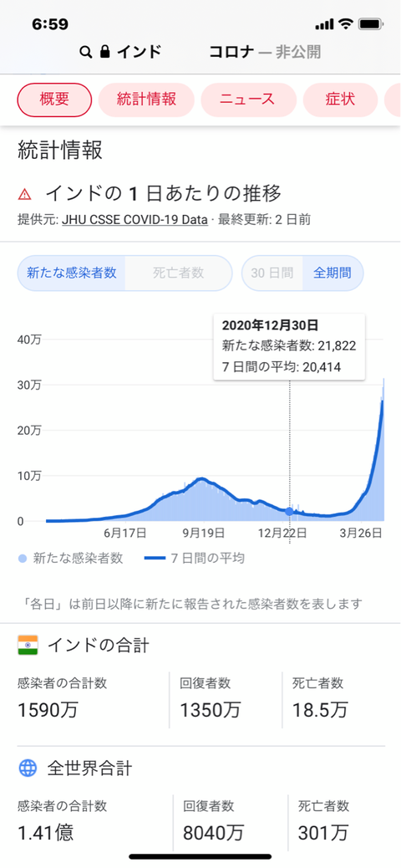Tap the 9月19日 axis label
The width and height of the screenshot is (401, 868).
[204, 533]
